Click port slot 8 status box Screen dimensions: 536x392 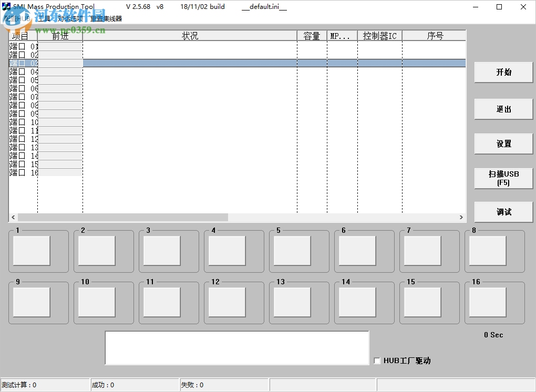pyautogui.click(x=488, y=251)
